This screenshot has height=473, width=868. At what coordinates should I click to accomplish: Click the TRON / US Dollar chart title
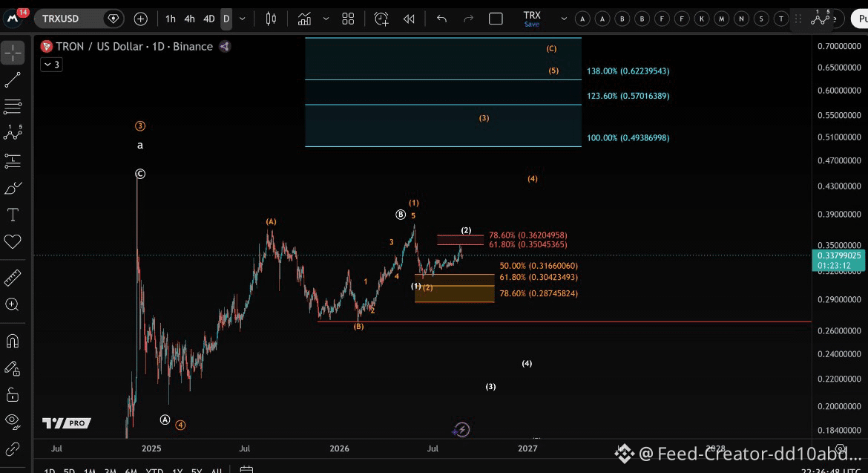click(x=99, y=47)
